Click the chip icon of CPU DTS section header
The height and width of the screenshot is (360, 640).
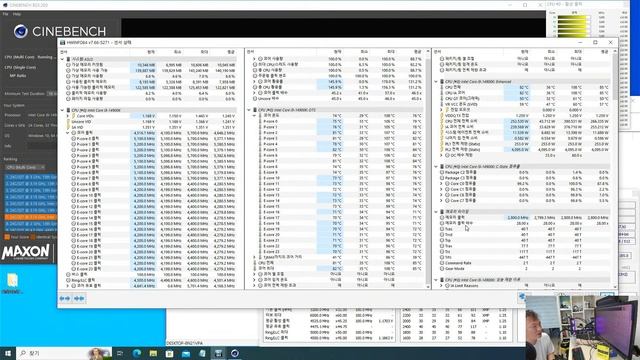coord(255,110)
